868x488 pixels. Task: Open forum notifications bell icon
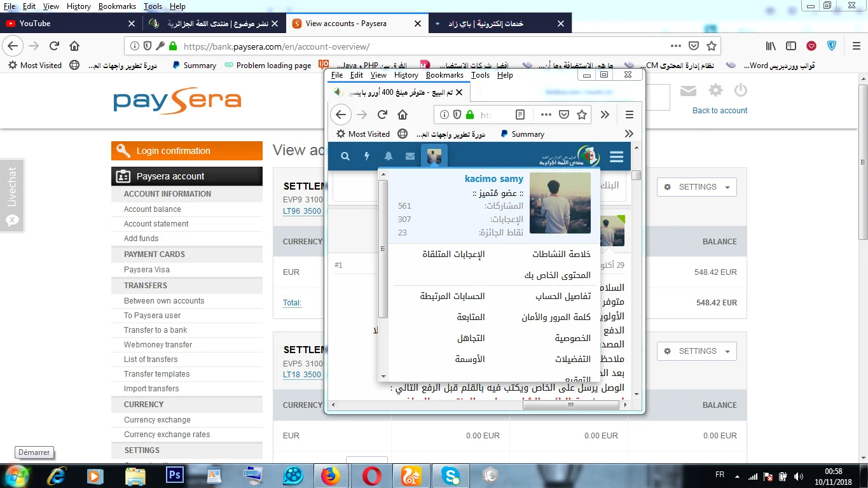[x=388, y=157]
